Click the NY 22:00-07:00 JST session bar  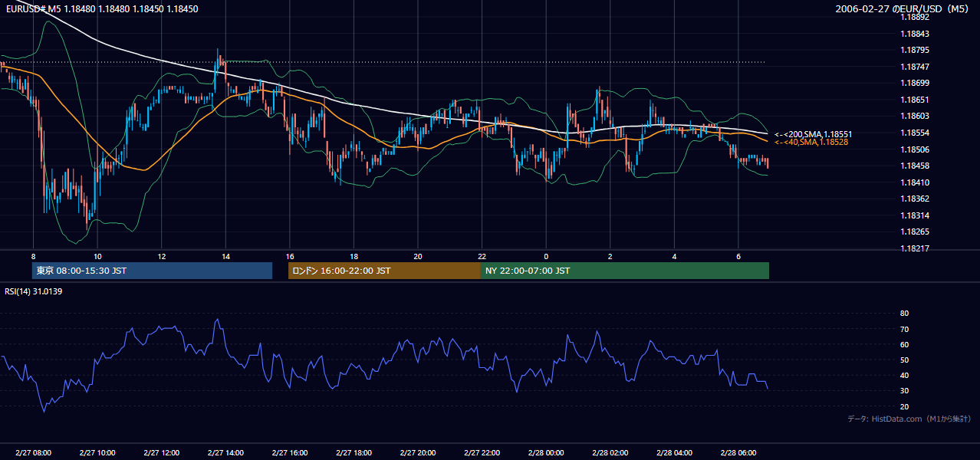tap(625, 271)
